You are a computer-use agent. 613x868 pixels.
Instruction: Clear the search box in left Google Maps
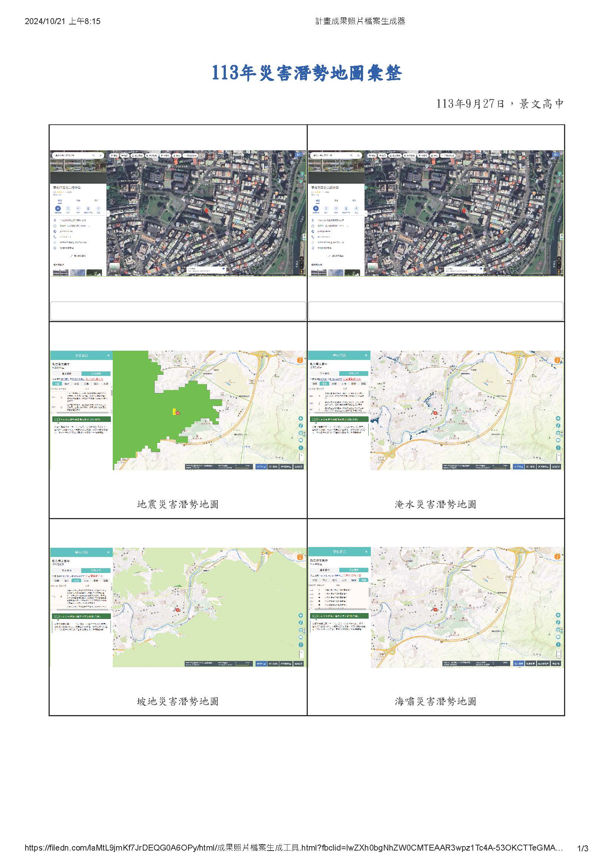[101, 155]
